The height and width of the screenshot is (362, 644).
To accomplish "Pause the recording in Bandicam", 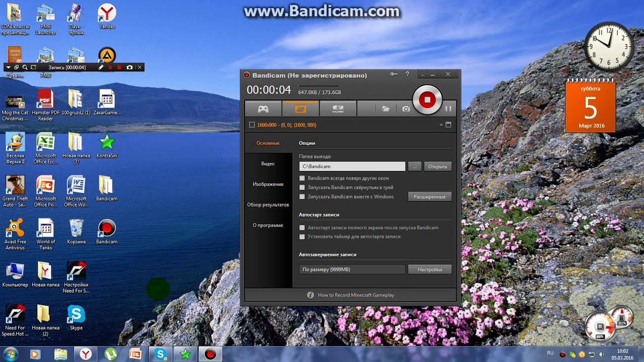I will pyautogui.click(x=448, y=108).
